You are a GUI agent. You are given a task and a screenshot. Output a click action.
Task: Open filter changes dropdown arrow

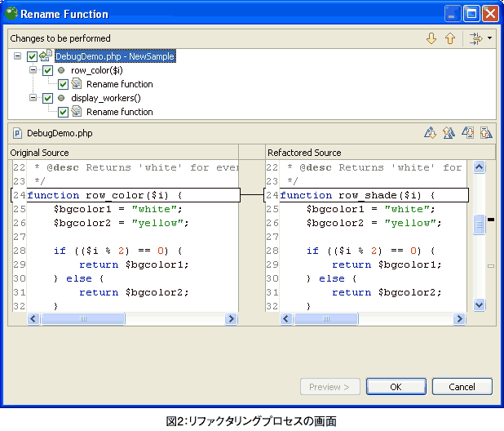click(x=490, y=38)
